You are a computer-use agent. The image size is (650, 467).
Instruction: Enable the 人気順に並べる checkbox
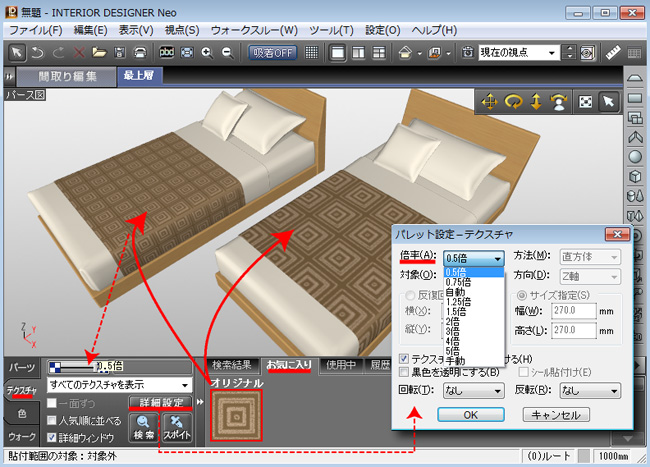[x=53, y=419]
